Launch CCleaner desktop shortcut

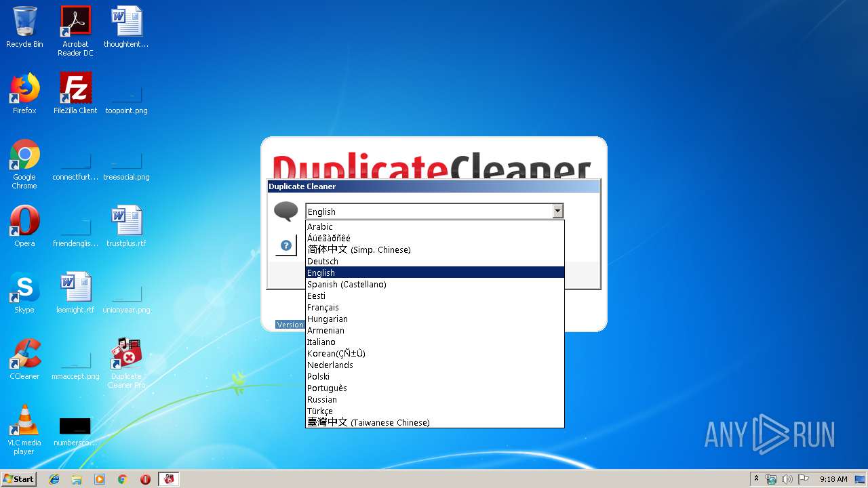pyautogui.click(x=24, y=359)
